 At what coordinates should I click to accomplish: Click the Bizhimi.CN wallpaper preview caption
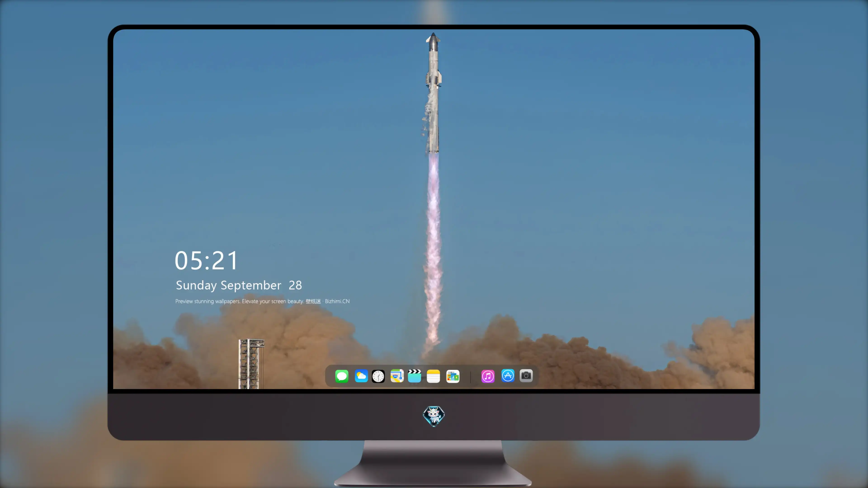[x=262, y=301]
